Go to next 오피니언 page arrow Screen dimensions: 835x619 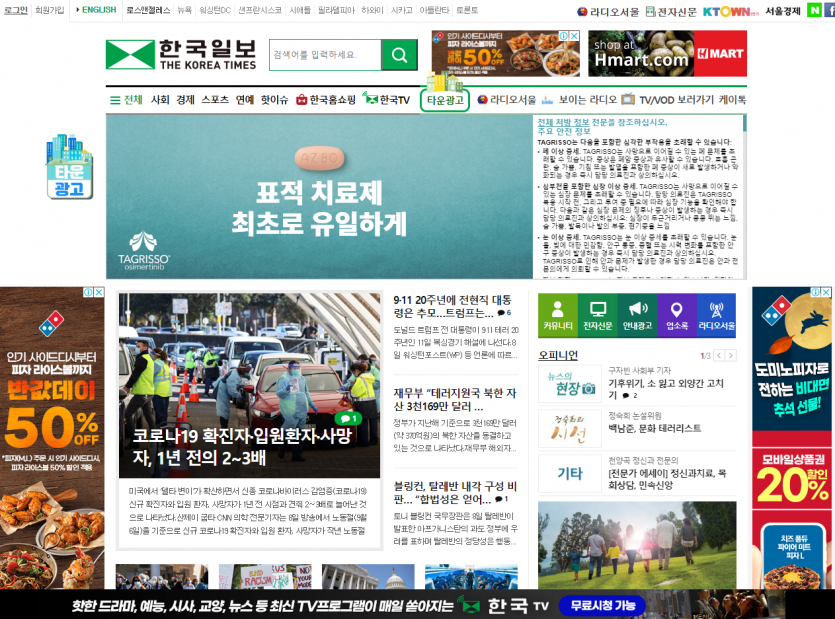coord(730,356)
